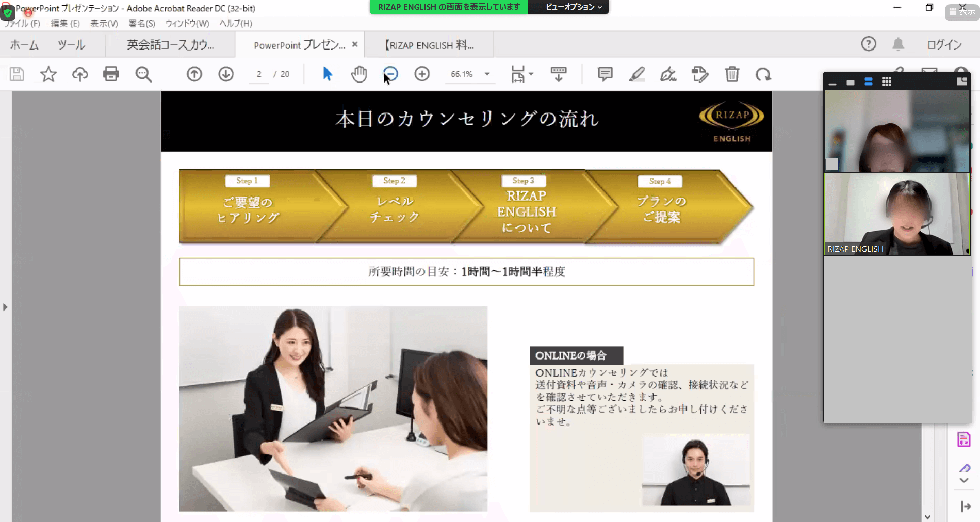Add the file to starred with the star icon
The image size is (980, 522).
(48, 74)
